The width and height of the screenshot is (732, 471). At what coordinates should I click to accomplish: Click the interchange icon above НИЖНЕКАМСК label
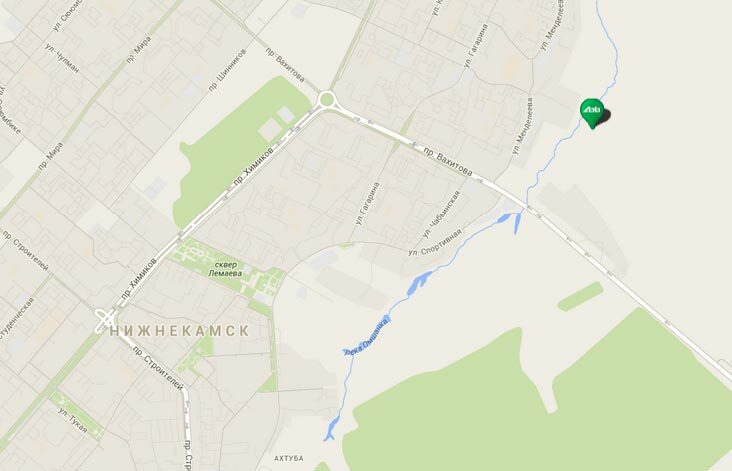click(x=106, y=319)
